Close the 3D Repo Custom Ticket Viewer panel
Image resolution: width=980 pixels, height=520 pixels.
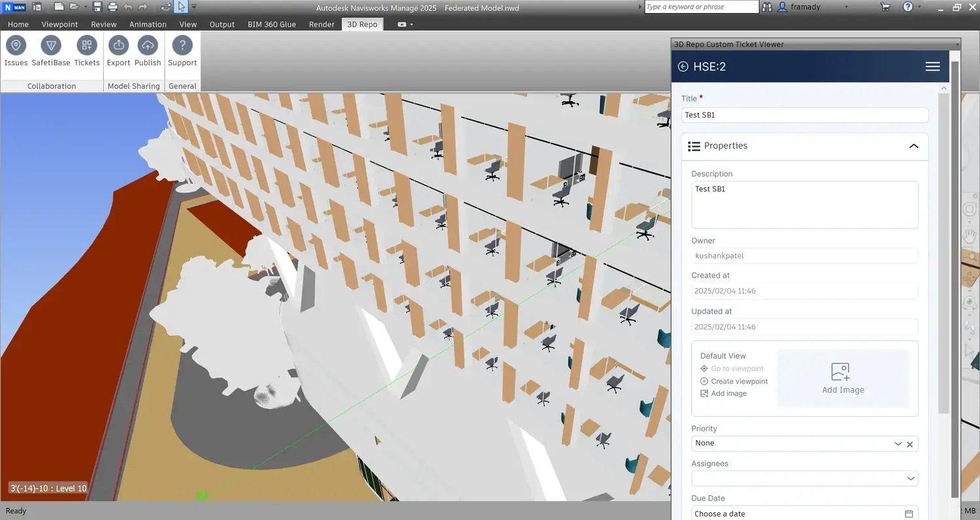[957, 44]
